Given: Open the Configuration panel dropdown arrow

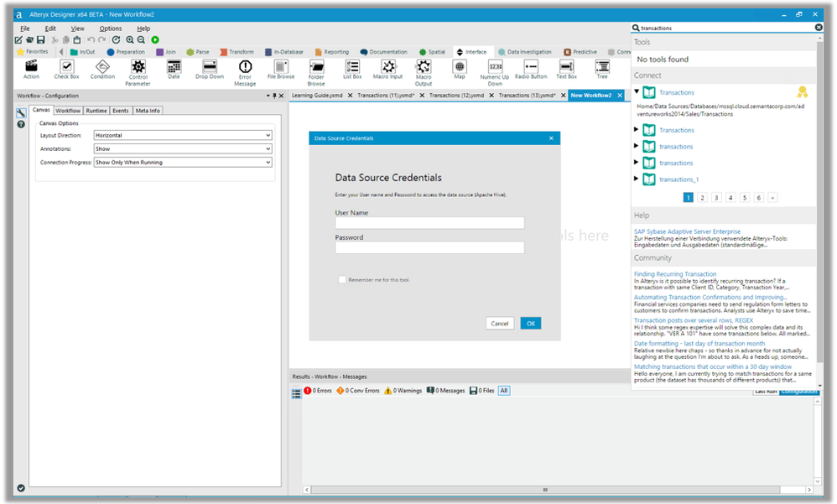Looking at the screenshot, I should click(268, 96).
